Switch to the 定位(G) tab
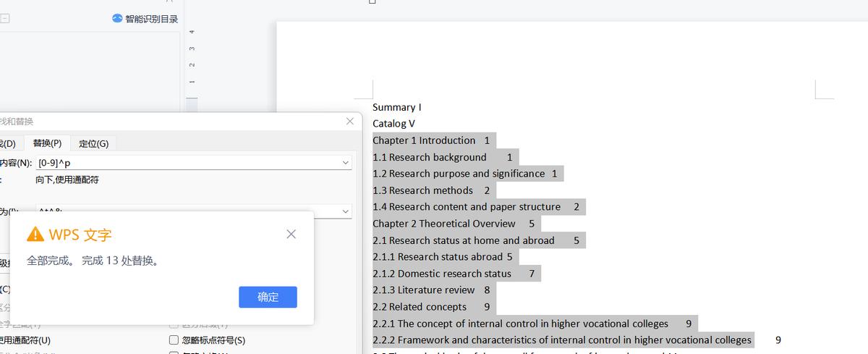 [93, 143]
